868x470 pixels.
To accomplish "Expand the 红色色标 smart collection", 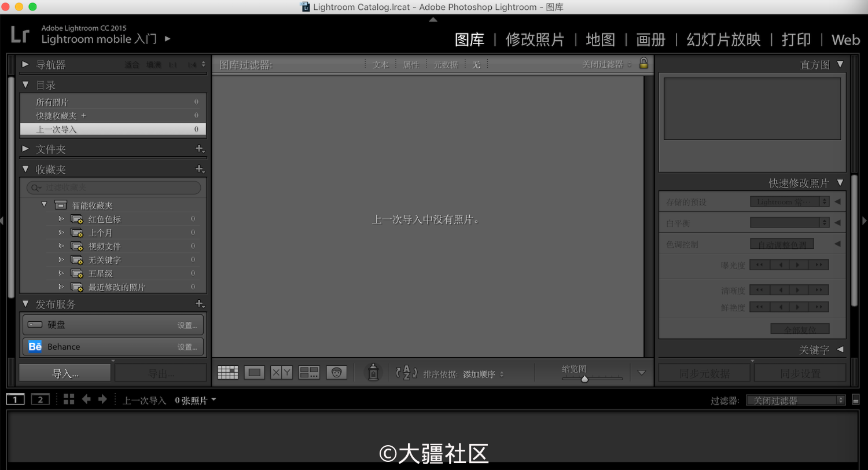I will [61, 218].
